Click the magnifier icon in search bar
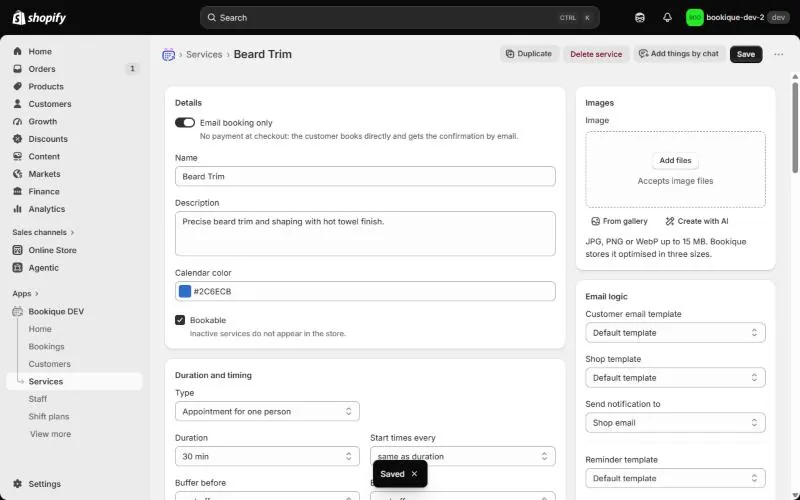 [x=211, y=18]
